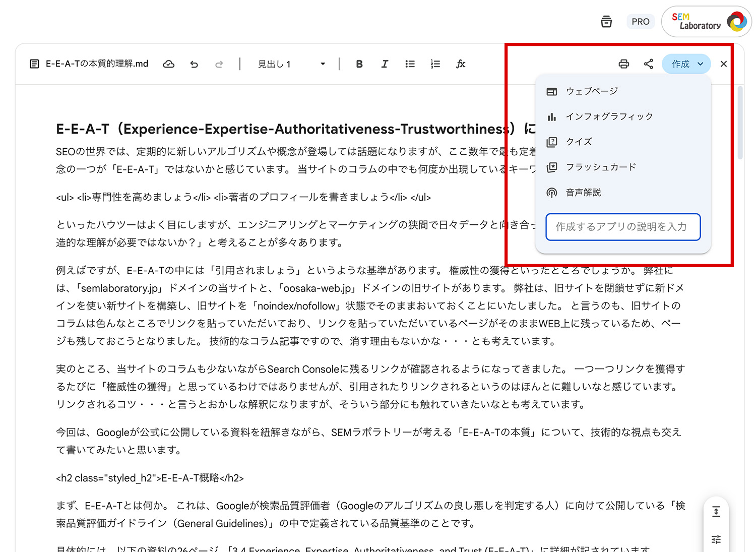Toggle the bulleted list
Image resolution: width=756 pixels, height=552 pixels.
click(410, 64)
